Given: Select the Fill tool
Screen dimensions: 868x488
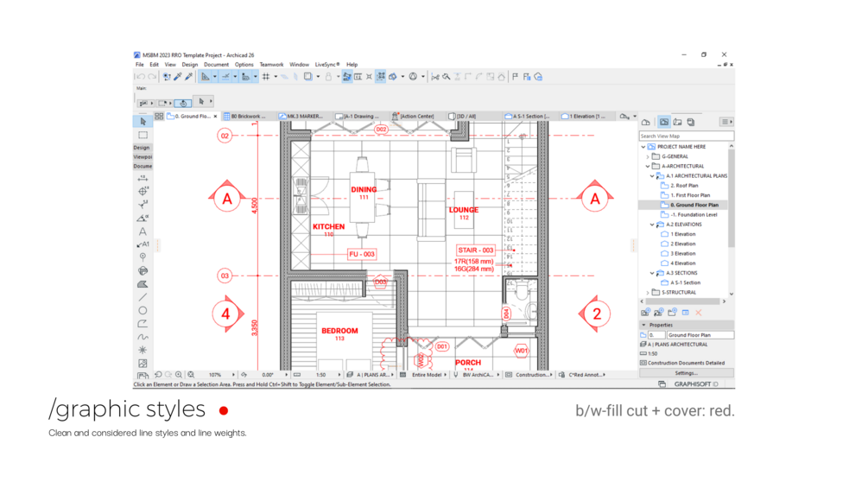Looking at the screenshot, I should click(143, 284).
